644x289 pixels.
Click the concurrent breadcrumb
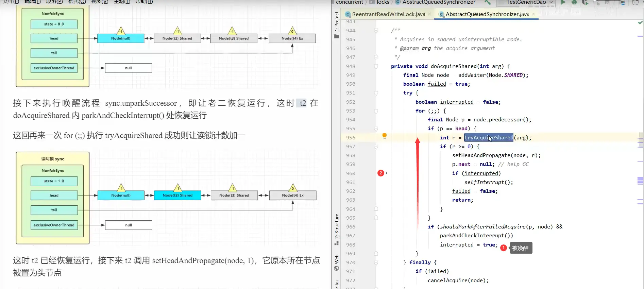pos(349,2)
